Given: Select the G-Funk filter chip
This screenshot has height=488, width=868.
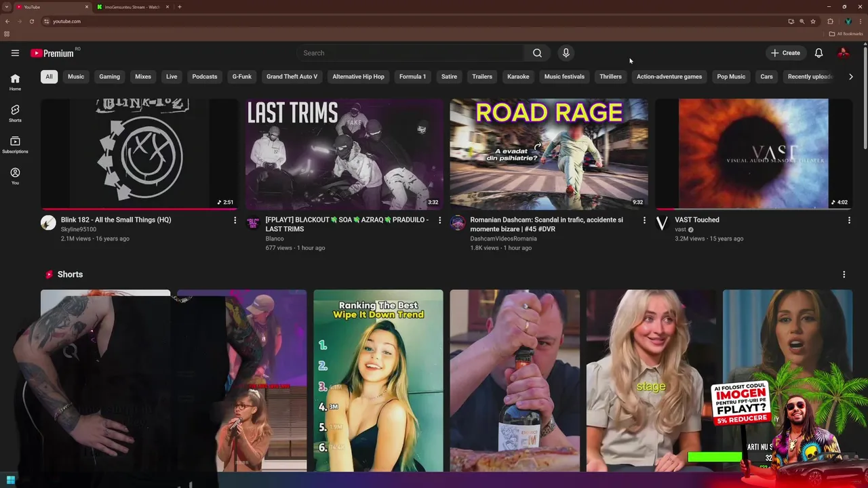Looking at the screenshot, I should coord(242,77).
